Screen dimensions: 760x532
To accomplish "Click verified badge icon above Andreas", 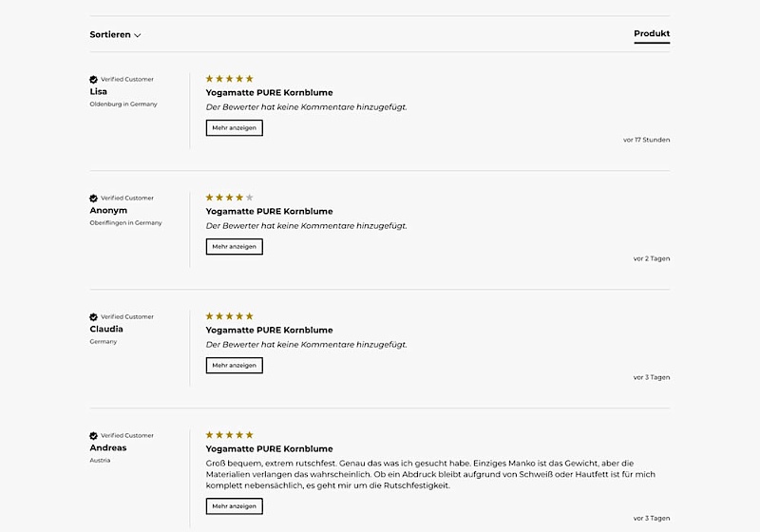I will (x=94, y=436).
